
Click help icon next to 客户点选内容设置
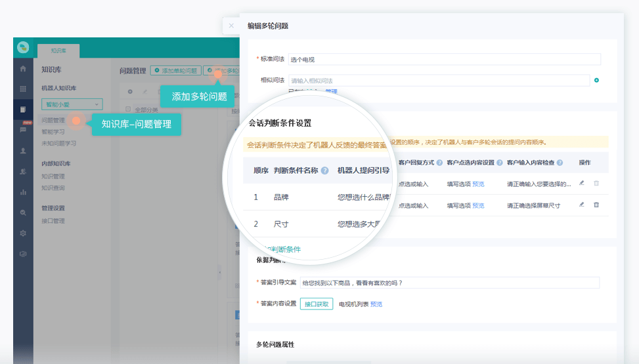tap(500, 163)
